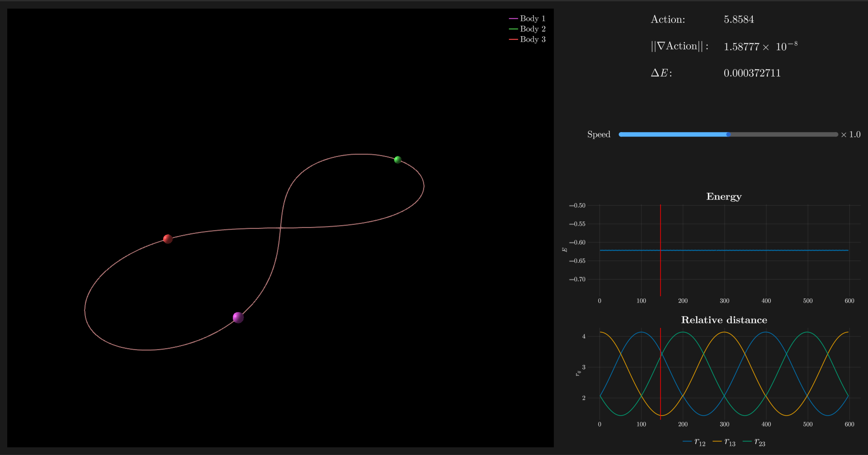Select the magenta Body 1 sphere
Viewport: 868px width, 455px height.
(x=238, y=318)
